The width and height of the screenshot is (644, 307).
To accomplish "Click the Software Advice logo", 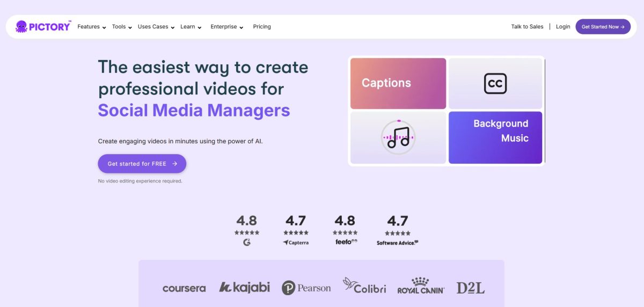I will [398, 243].
